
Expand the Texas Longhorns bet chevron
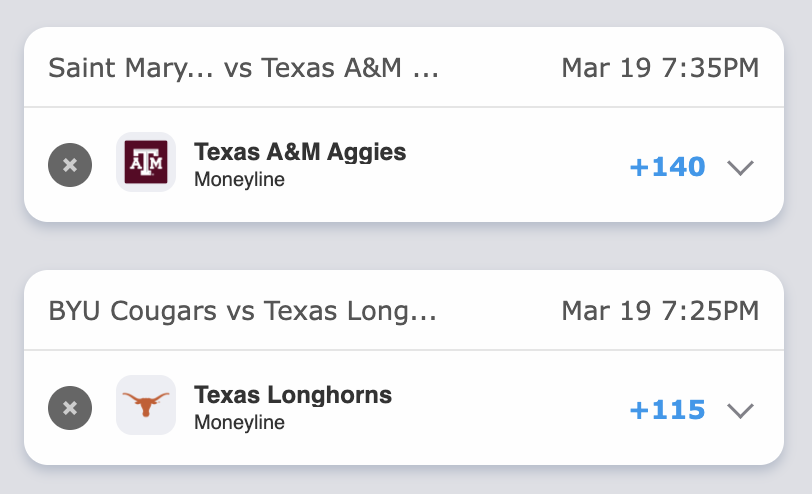pos(740,410)
